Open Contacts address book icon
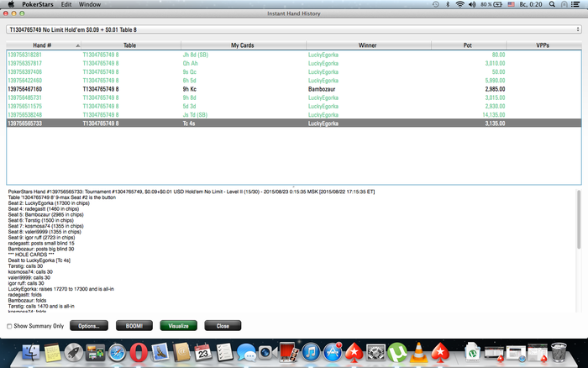 click(182, 353)
